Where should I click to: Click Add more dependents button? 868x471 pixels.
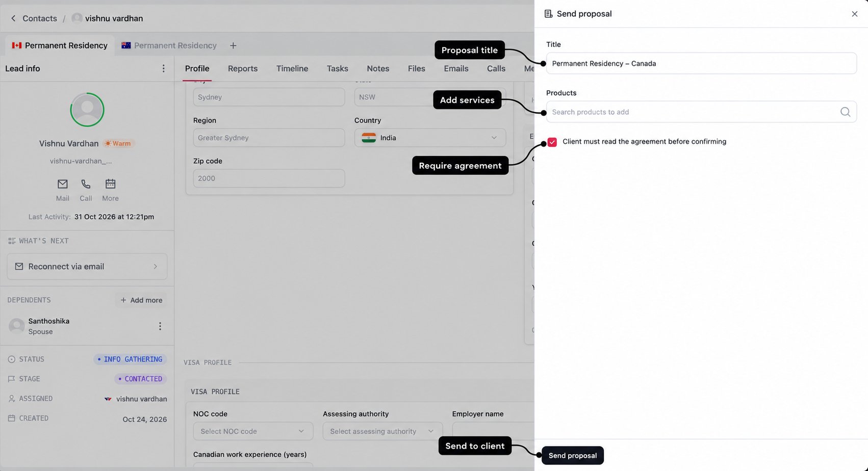(x=141, y=300)
